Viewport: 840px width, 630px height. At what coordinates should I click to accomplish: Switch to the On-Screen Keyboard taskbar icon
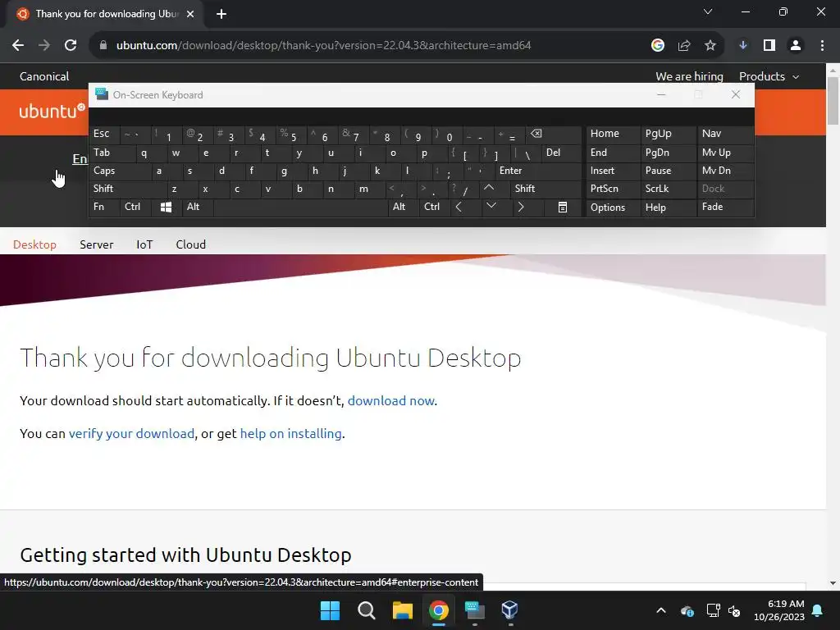click(x=475, y=610)
